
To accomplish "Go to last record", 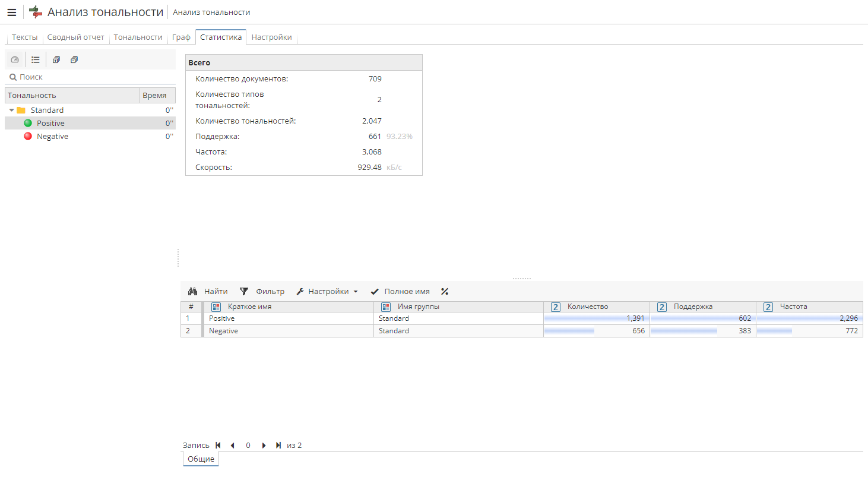I will (278, 446).
